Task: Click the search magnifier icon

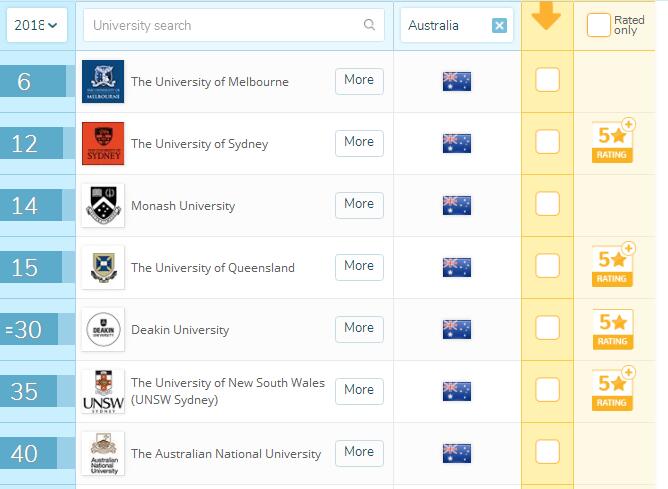Action: coord(370,25)
